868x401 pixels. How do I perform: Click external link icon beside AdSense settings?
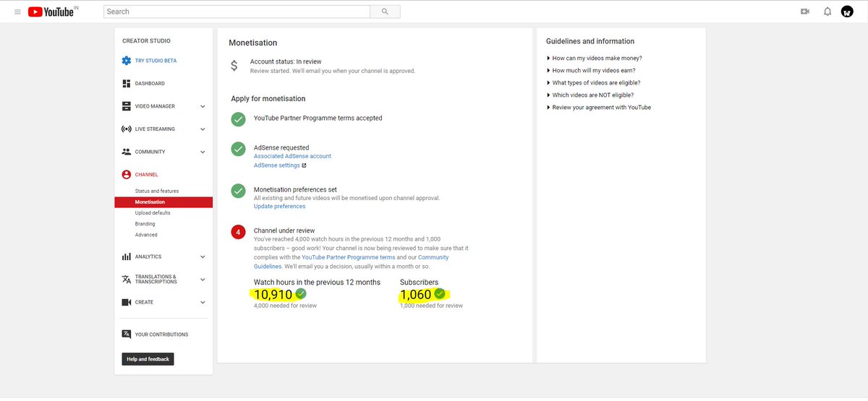click(x=304, y=165)
